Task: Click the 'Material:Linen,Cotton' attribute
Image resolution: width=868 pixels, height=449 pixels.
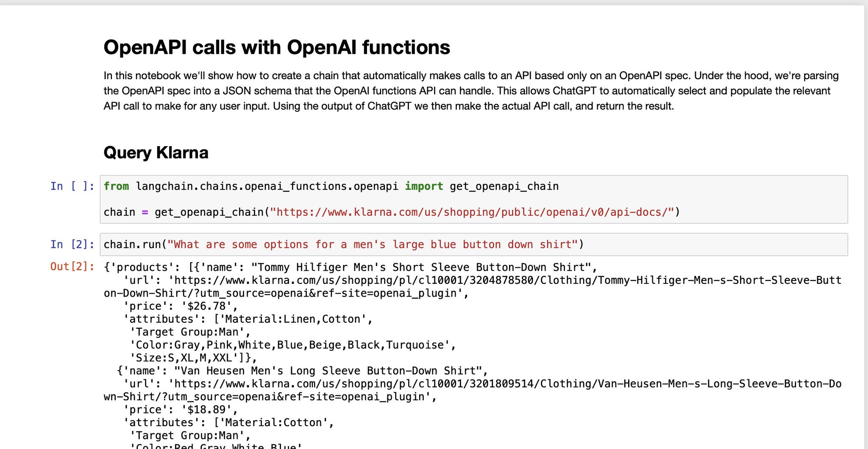Action: coord(293,319)
